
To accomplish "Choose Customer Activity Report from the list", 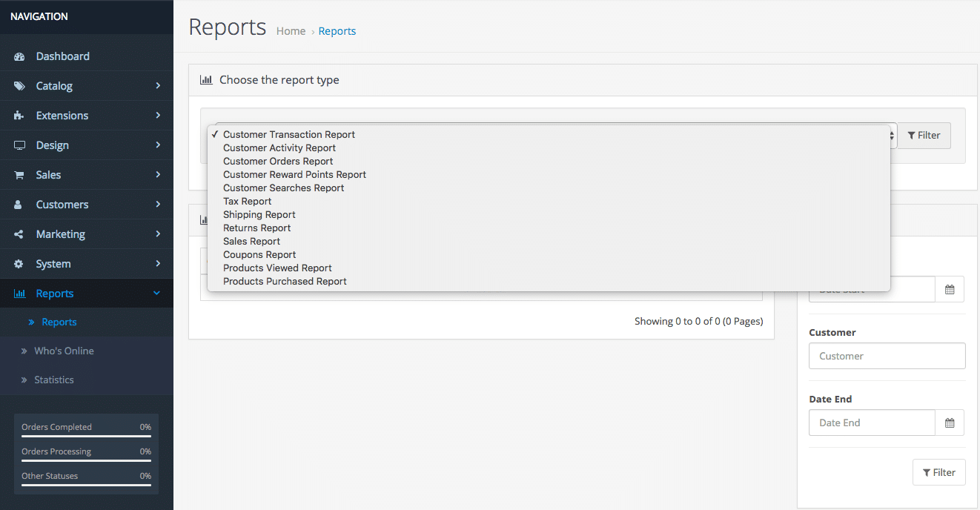I will click(549, 148).
